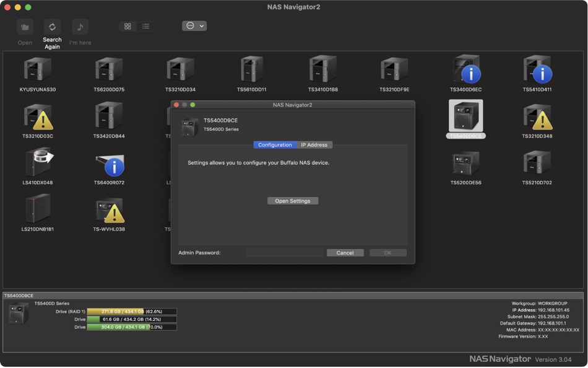Click the Workgroup: WORKGROUP text

point(539,304)
